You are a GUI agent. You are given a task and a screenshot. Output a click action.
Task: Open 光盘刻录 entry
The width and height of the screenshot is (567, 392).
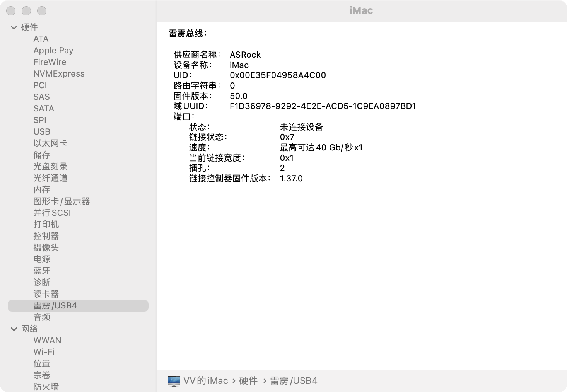point(50,166)
